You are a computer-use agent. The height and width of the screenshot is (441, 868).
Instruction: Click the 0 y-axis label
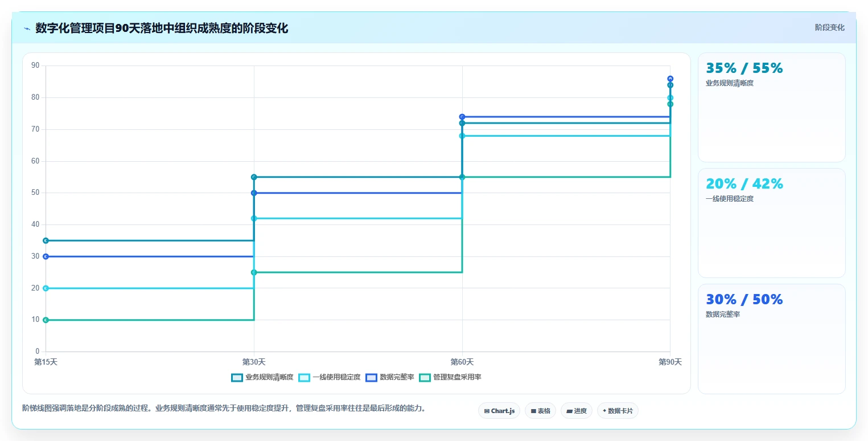(x=38, y=352)
